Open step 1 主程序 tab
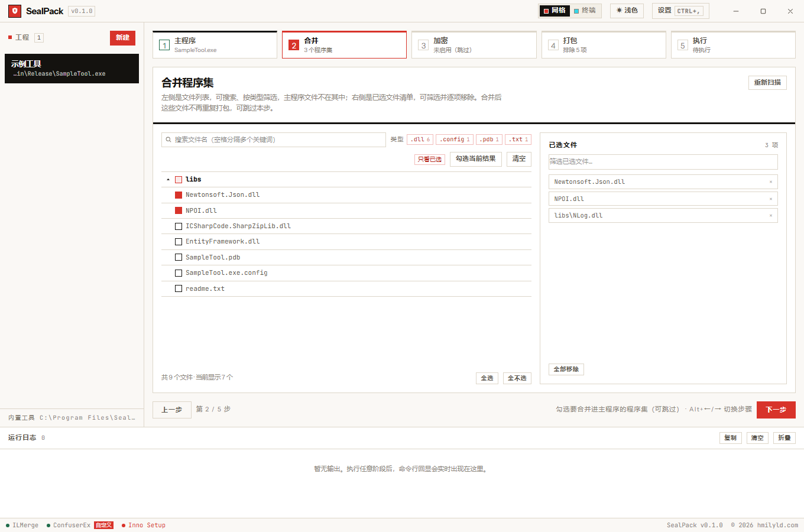The height and width of the screenshot is (532, 804). tap(215, 45)
